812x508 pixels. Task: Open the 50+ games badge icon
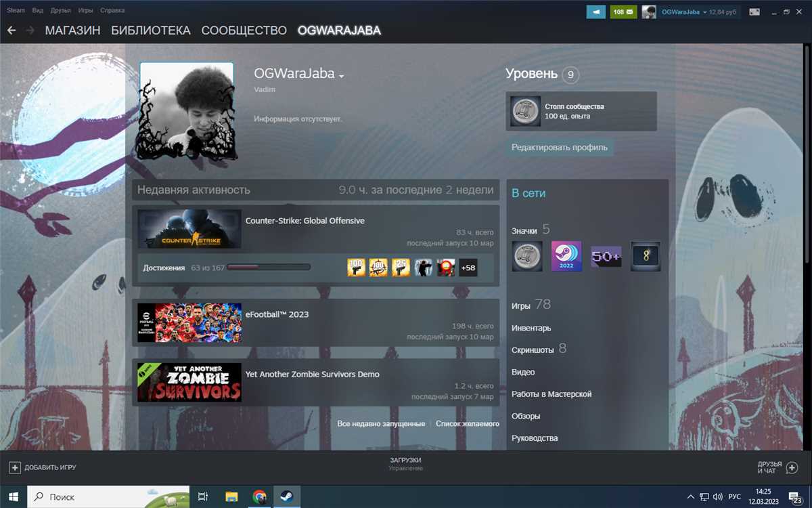[606, 257]
